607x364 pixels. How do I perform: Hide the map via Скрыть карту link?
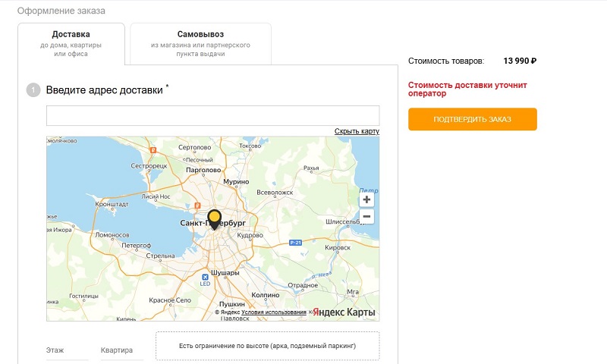pos(357,131)
